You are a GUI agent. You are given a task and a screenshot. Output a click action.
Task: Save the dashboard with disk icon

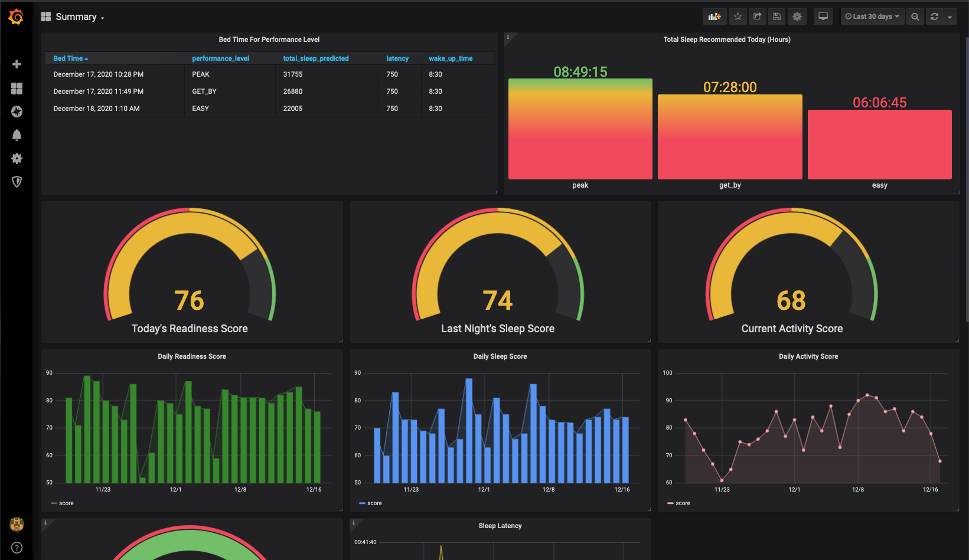pyautogui.click(x=776, y=17)
